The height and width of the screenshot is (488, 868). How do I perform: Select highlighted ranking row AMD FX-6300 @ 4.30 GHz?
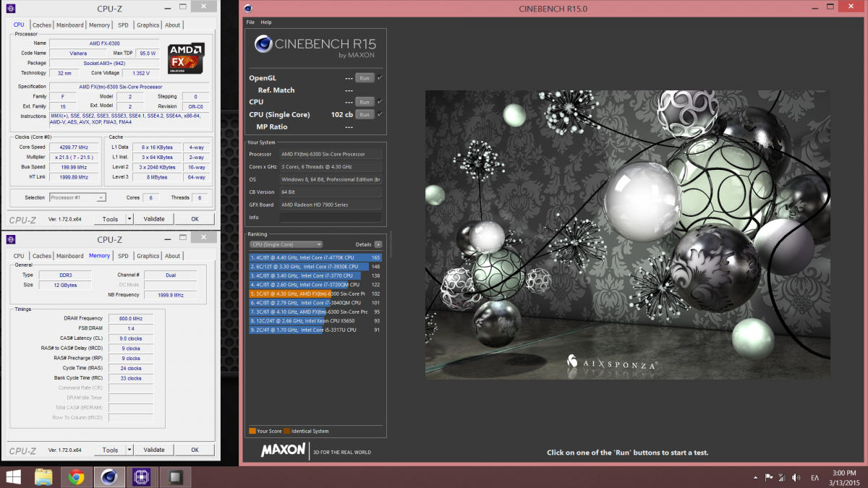[x=315, y=294]
